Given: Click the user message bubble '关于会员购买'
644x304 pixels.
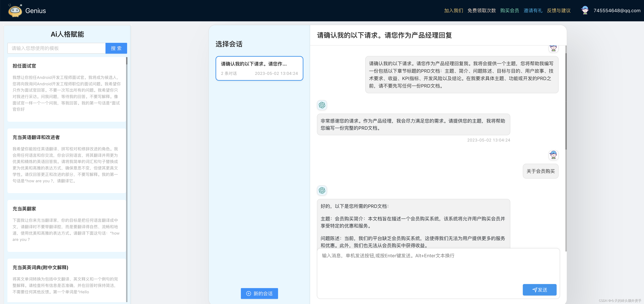Looking at the screenshot, I should coord(541,171).
